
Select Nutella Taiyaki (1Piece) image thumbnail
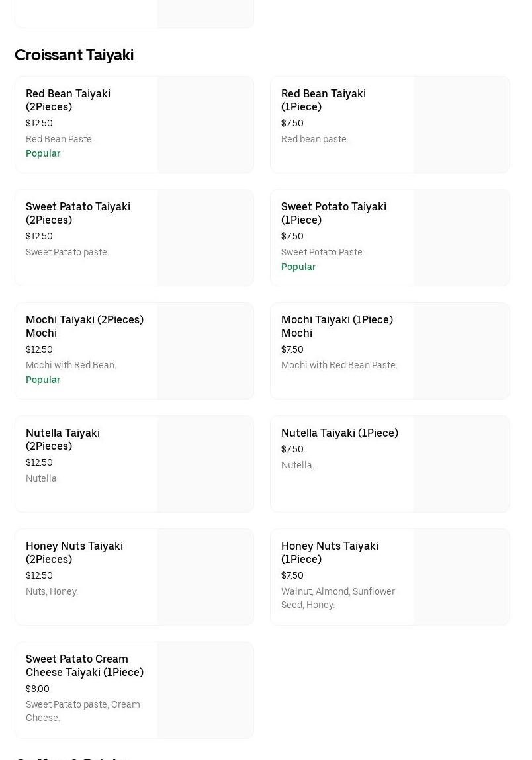click(461, 464)
